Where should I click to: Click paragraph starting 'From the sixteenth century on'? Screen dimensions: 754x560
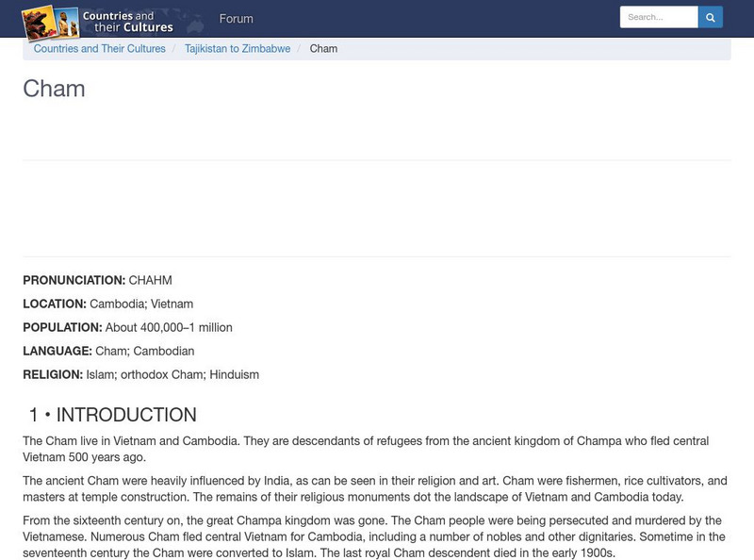[x=374, y=536]
